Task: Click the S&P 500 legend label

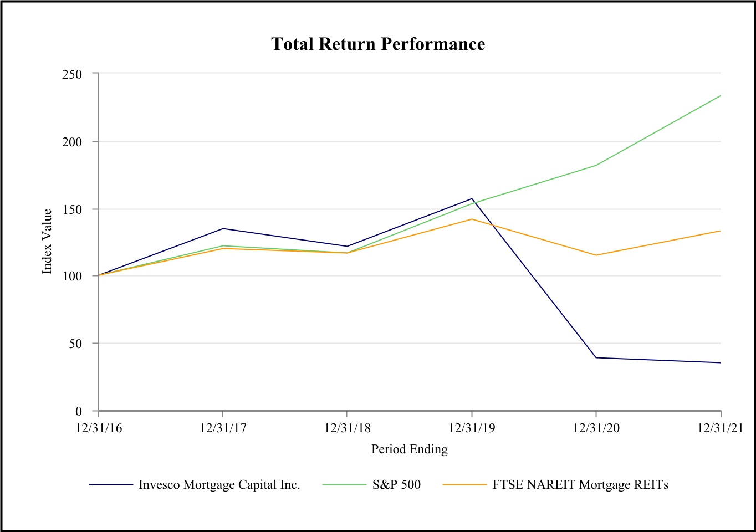Action: coord(396,485)
